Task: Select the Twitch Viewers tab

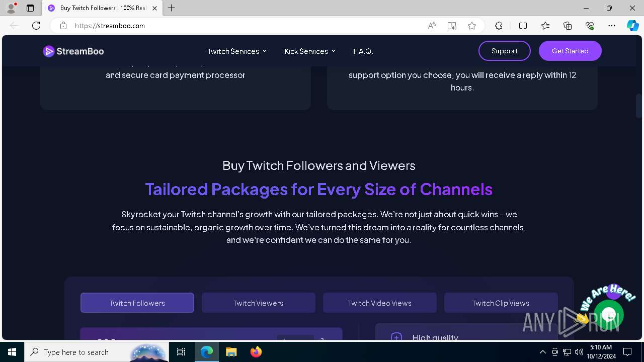Action: tap(258, 303)
